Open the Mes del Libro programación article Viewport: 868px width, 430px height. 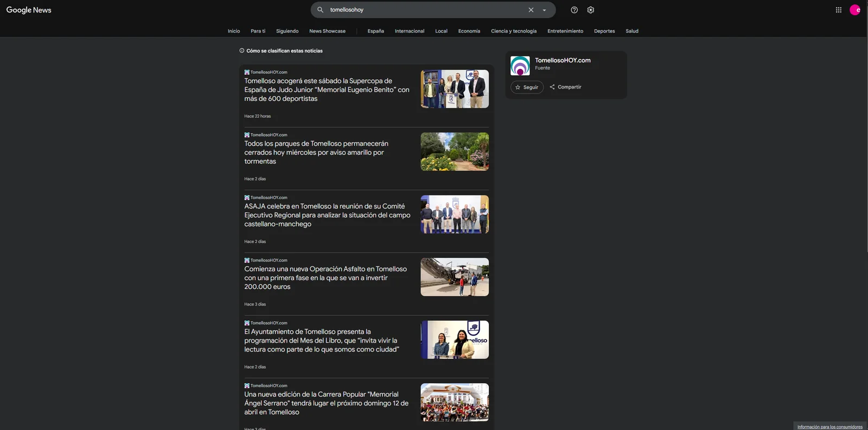pyautogui.click(x=322, y=340)
